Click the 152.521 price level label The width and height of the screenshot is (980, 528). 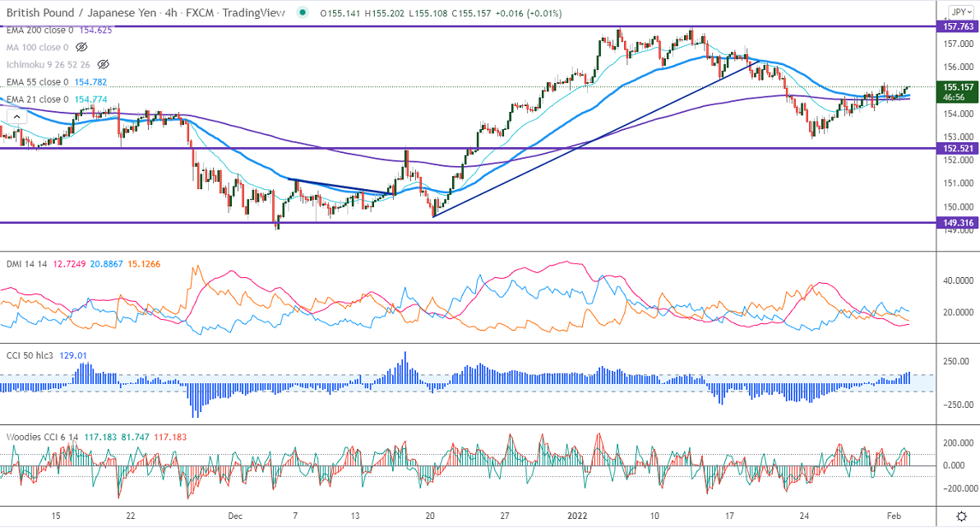pos(958,148)
